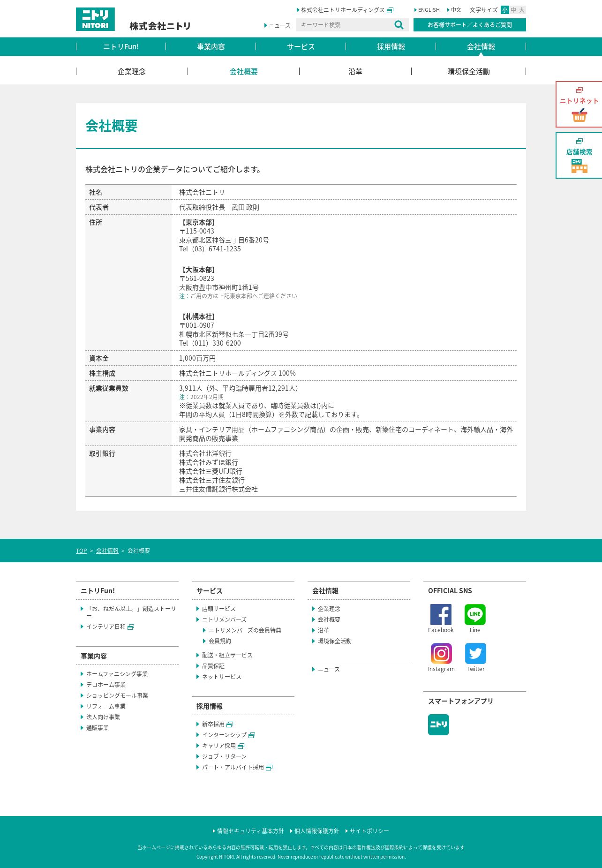Open the Twitter icon
The width and height of the screenshot is (602, 868).
coord(475,653)
